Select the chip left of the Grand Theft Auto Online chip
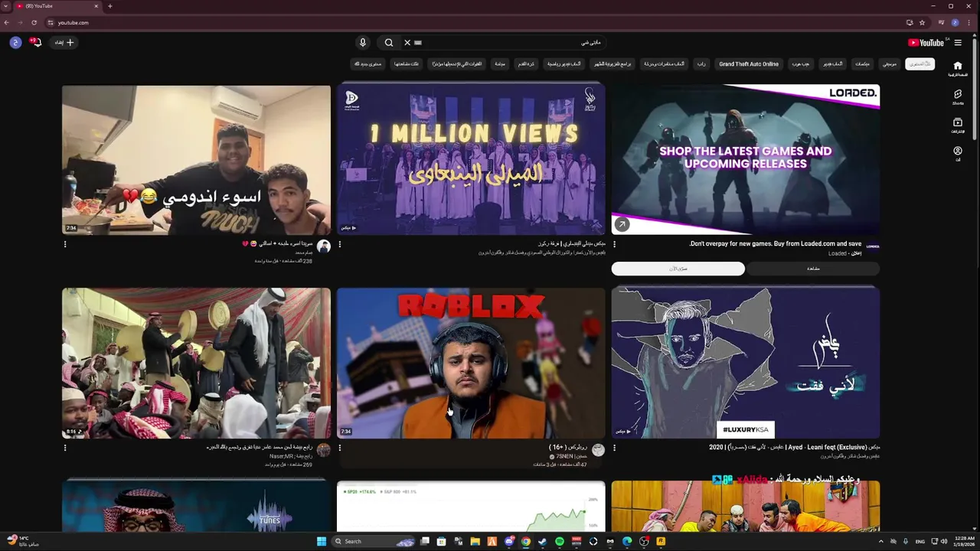Image resolution: width=980 pixels, height=551 pixels. pos(701,64)
